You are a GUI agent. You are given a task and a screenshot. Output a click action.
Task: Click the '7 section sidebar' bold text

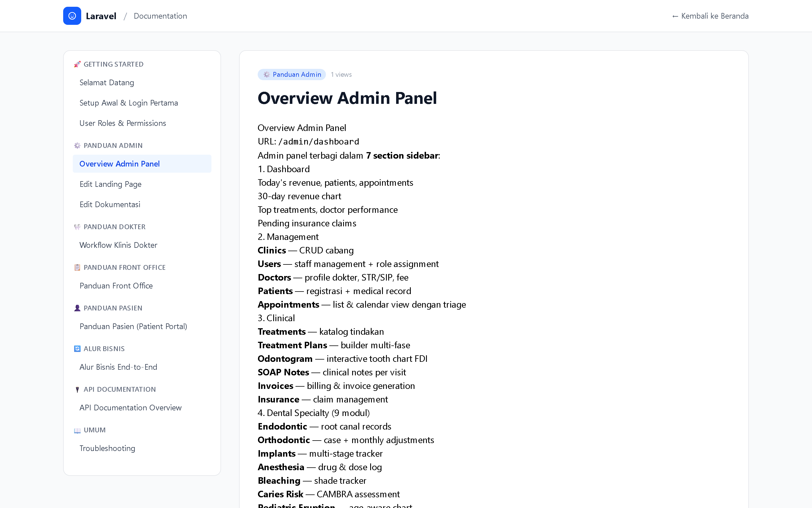[402, 156]
